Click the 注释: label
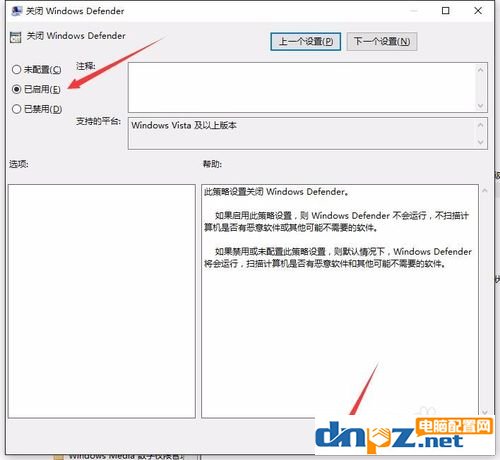The image size is (500, 460). pos(86,66)
